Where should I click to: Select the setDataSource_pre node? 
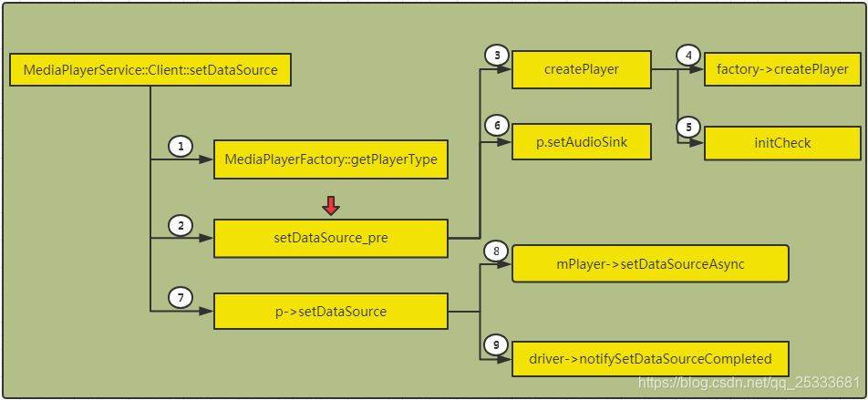coord(330,239)
